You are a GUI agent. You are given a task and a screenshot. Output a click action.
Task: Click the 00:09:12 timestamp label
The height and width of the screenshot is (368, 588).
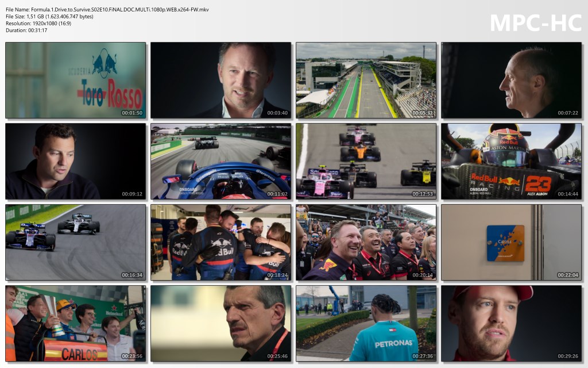132,194
